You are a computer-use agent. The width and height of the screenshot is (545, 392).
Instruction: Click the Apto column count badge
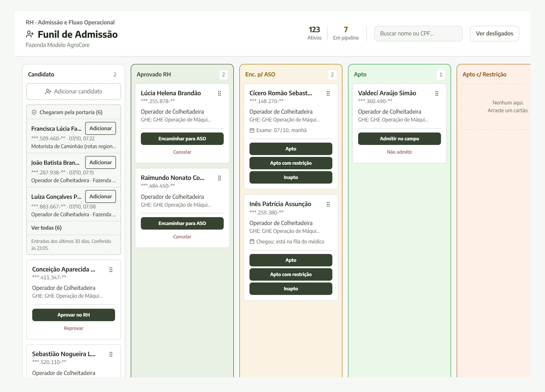pos(441,75)
